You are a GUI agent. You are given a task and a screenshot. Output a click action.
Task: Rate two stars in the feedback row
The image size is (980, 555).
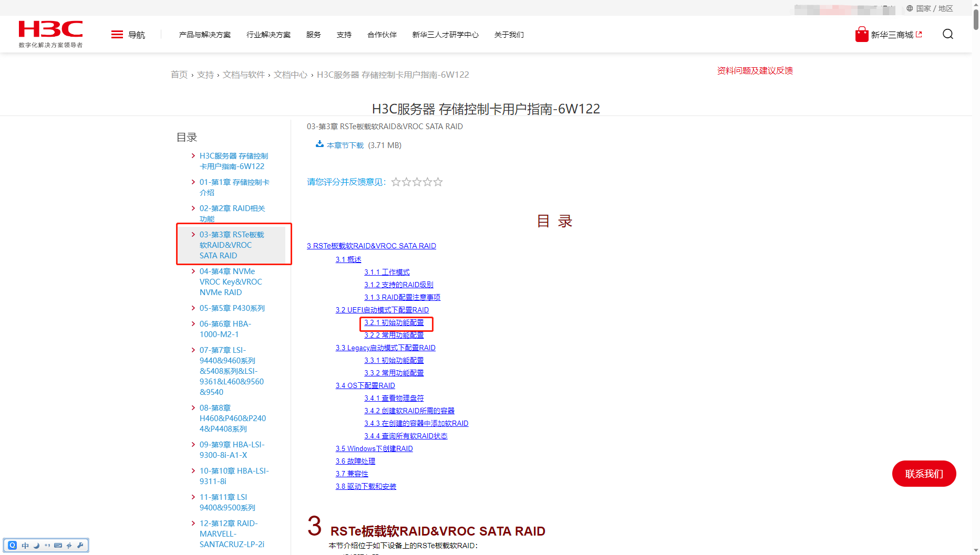tap(407, 182)
